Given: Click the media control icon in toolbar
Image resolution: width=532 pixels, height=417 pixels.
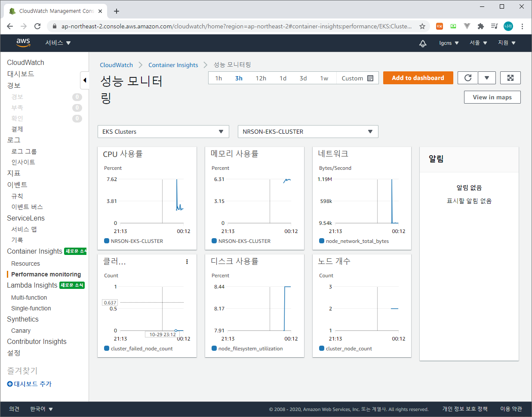Looking at the screenshot, I should [495, 26].
